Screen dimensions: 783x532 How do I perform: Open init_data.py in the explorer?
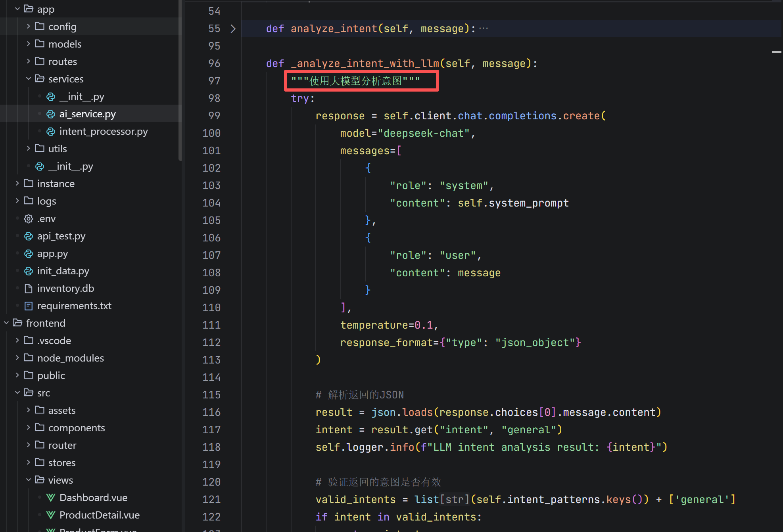point(63,271)
